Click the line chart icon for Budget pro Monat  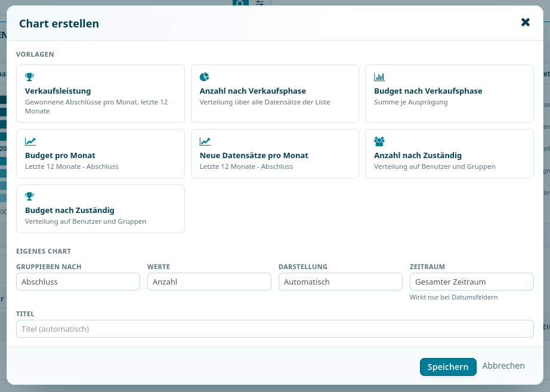click(30, 141)
